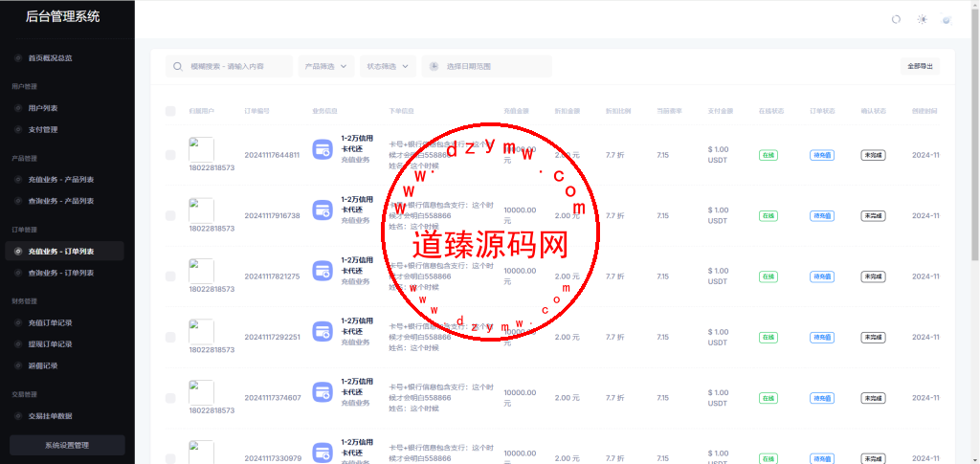980x464 pixels.
Task: Click product icon for order 20241117644811
Action: 323,149
